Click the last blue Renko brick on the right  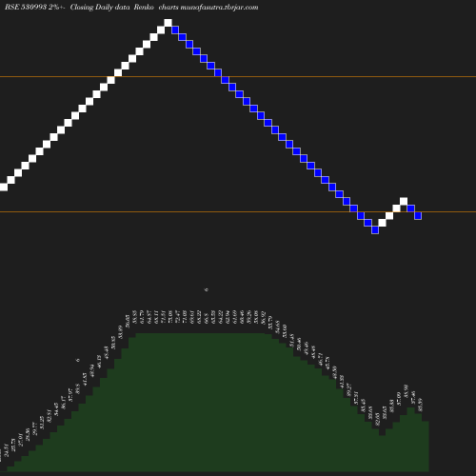coord(418,216)
